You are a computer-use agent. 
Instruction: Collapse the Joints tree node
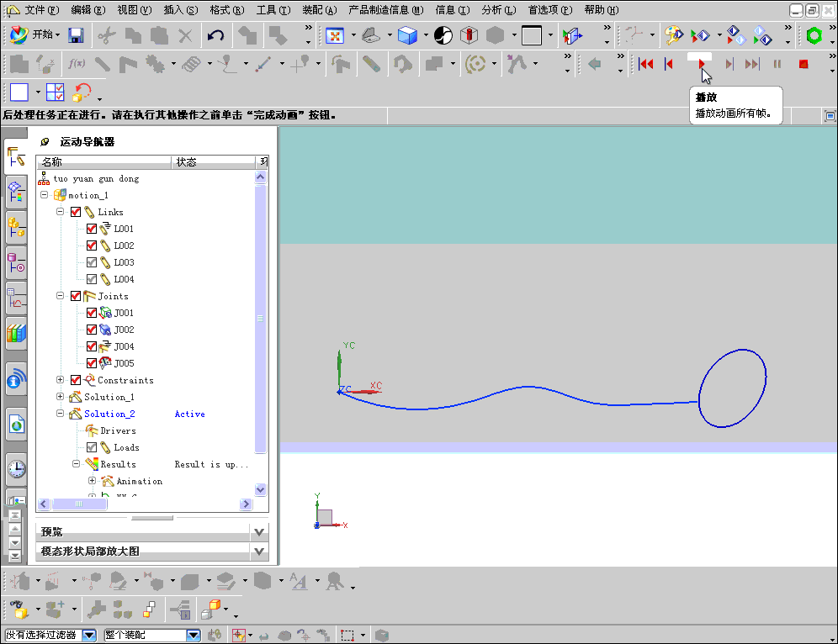(x=61, y=296)
